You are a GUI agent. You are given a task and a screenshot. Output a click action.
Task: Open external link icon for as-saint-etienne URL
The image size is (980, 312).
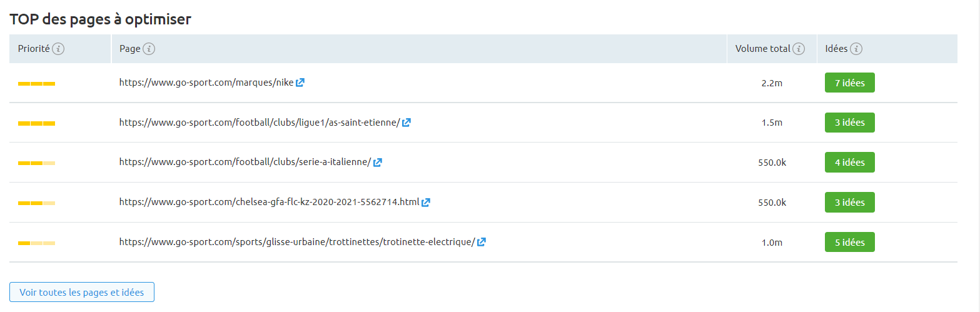407,123
